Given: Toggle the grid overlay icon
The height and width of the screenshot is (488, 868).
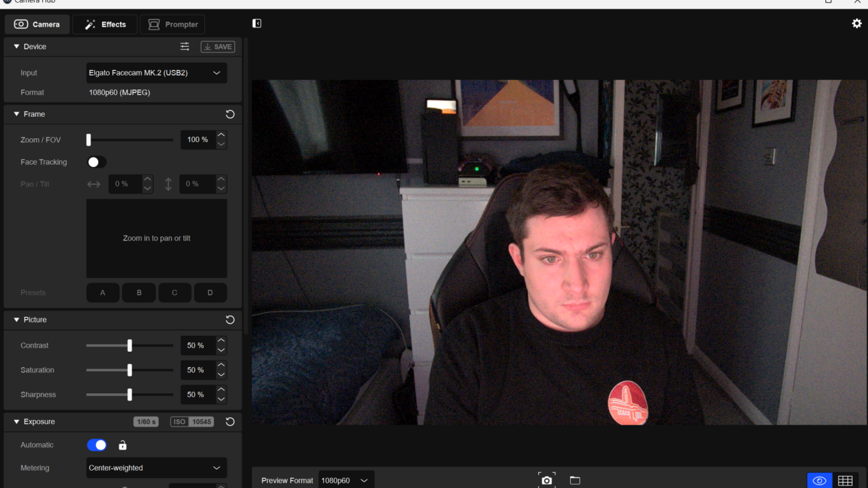Looking at the screenshot, I should (845, 481).
